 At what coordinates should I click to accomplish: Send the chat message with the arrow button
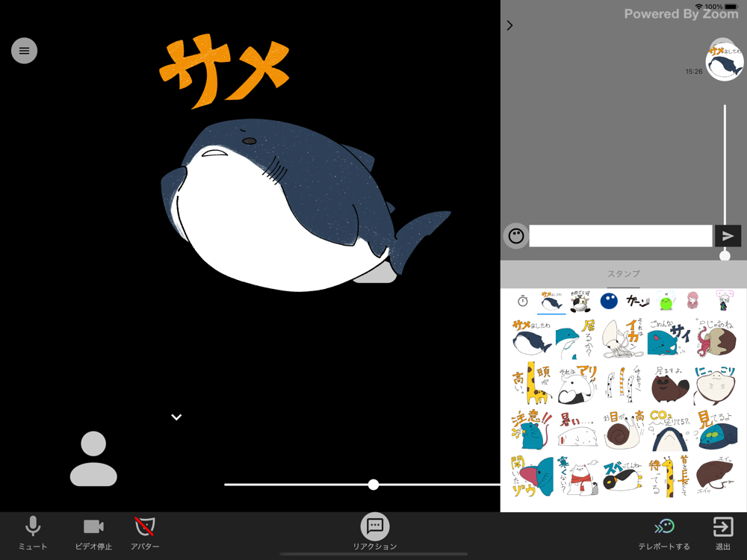728,236
